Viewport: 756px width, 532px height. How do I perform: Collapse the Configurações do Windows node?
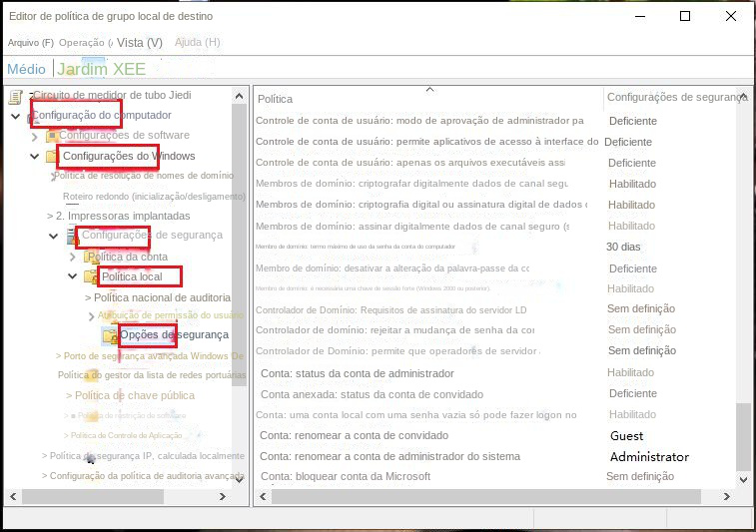pos(35,156)
